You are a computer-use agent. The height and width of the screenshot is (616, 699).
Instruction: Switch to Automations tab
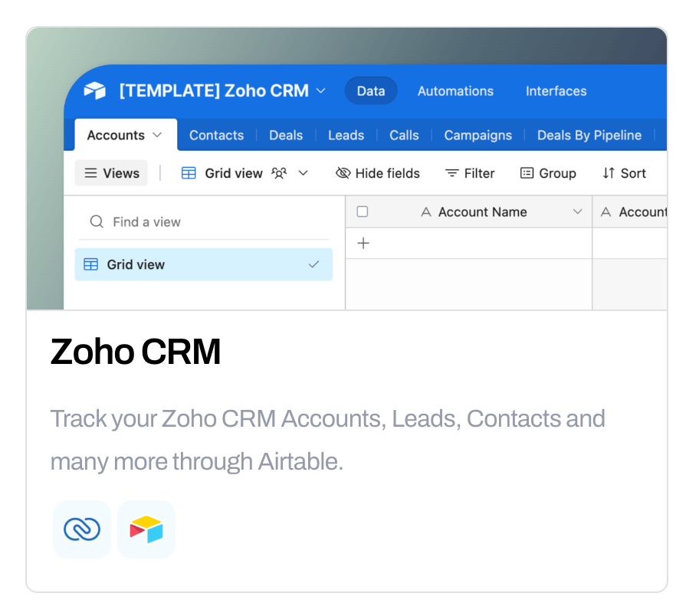pyautogui.click(x=455, y=91)
